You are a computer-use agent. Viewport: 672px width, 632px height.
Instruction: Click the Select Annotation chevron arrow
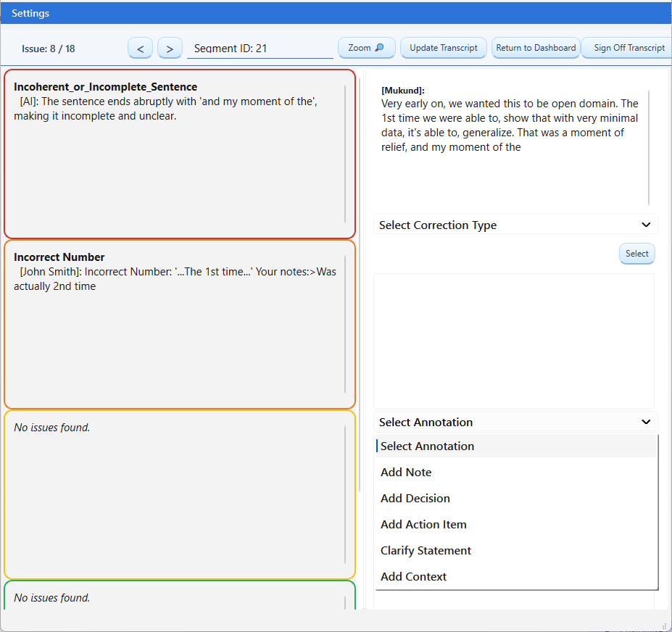(646, 422)
